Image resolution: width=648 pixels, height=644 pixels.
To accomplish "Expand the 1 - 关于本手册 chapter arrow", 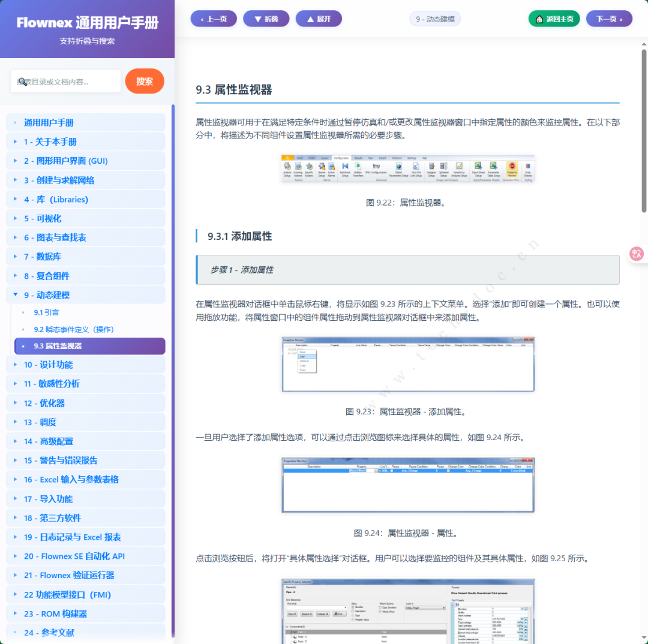I will 15,142.
